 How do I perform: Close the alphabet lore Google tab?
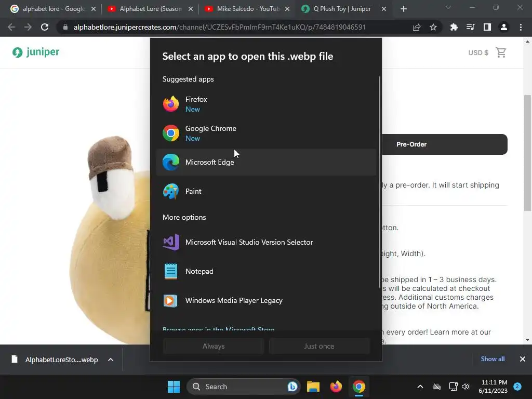tap(94, 9)
